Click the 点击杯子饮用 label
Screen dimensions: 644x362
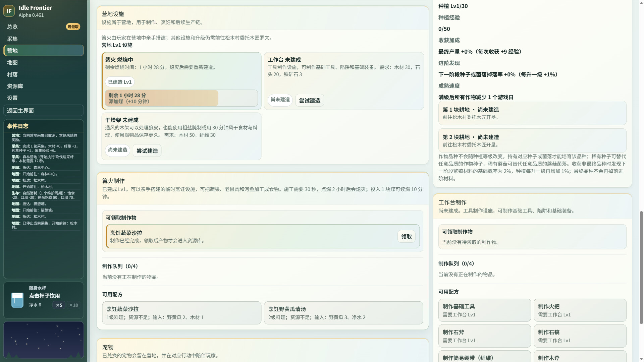[x=44, y=296]
